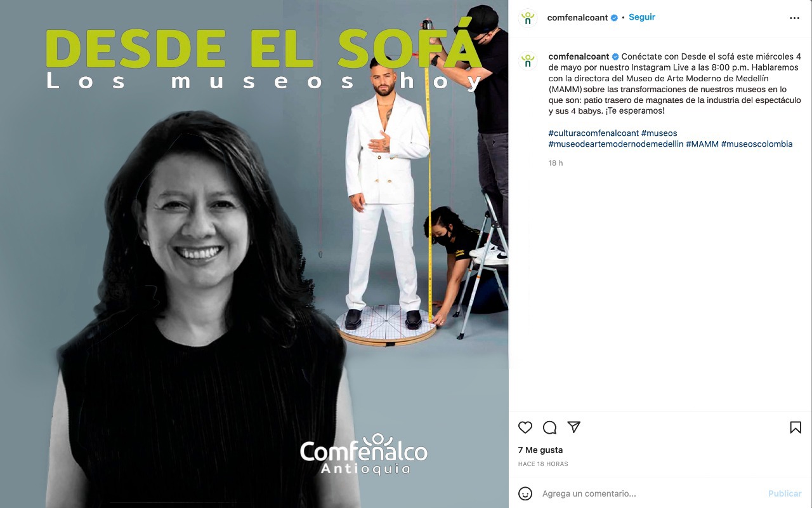The height and width of the screenshot is (508, 812).
Task: Share the post with the paper plane icon
Action: click(574, 427)
